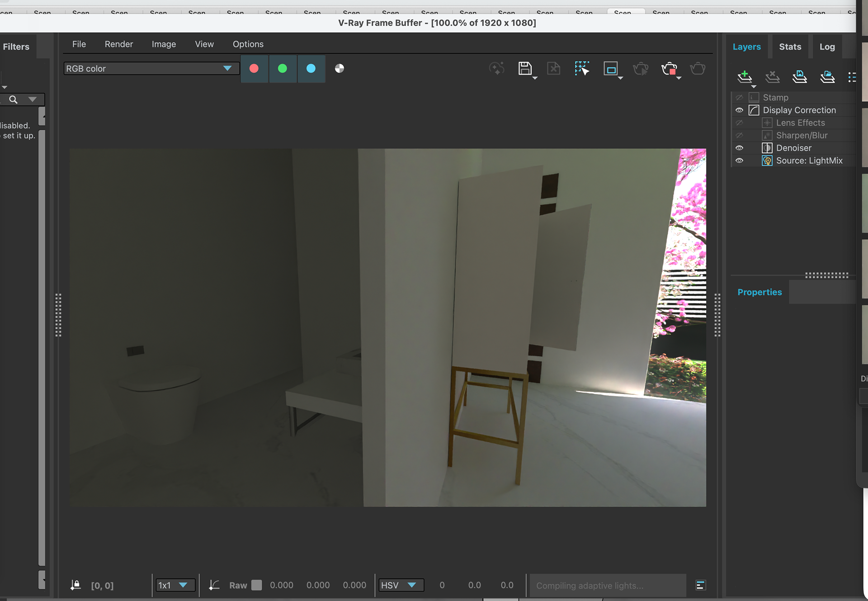This screenshot has width=868, height=601.
Task: Toggle visibility of Display Correction layer
Action: 739,110
